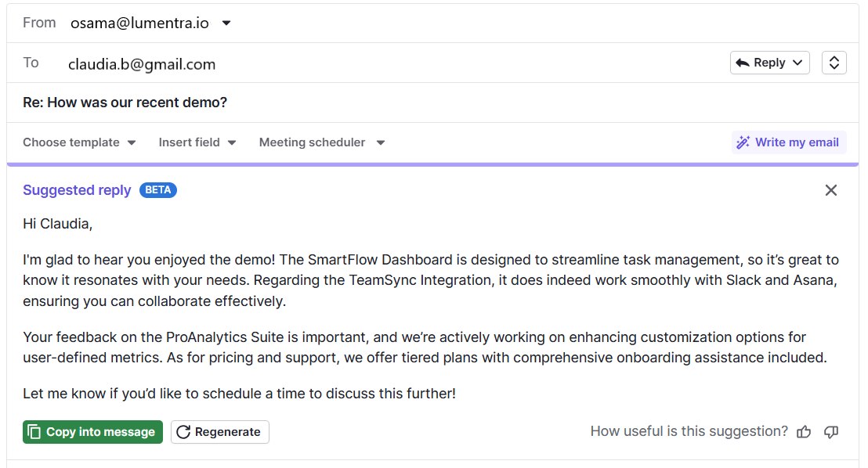Click the BETA badge beside Suggested reply
Image resolution: width=868 pixels, height=468 pixels.
[157, 189]
